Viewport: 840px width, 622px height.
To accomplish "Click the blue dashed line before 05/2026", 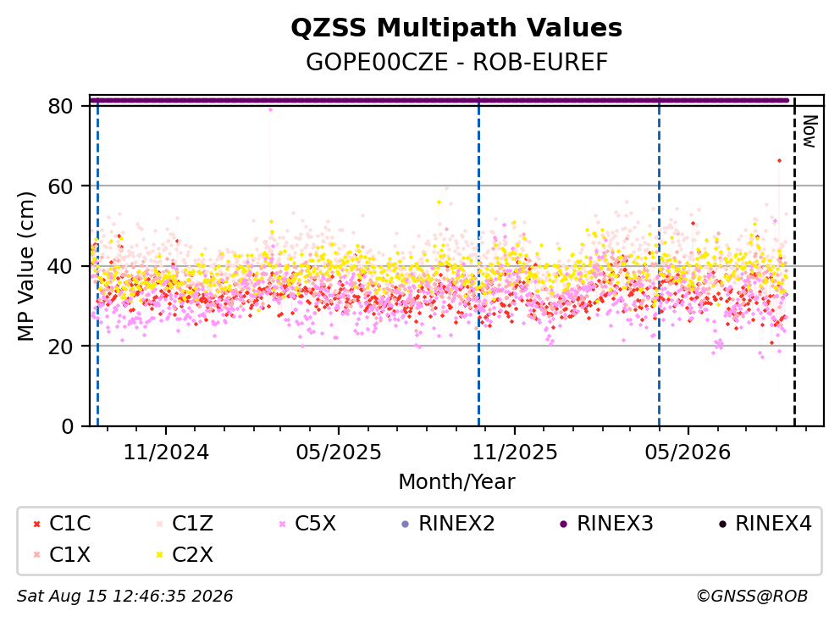I will click(x=659, y=262).
